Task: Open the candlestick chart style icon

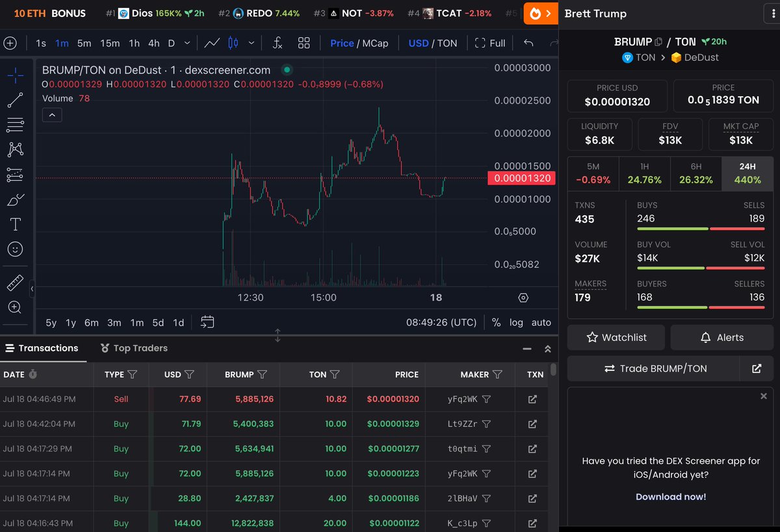Action: (x=233, y=43)
